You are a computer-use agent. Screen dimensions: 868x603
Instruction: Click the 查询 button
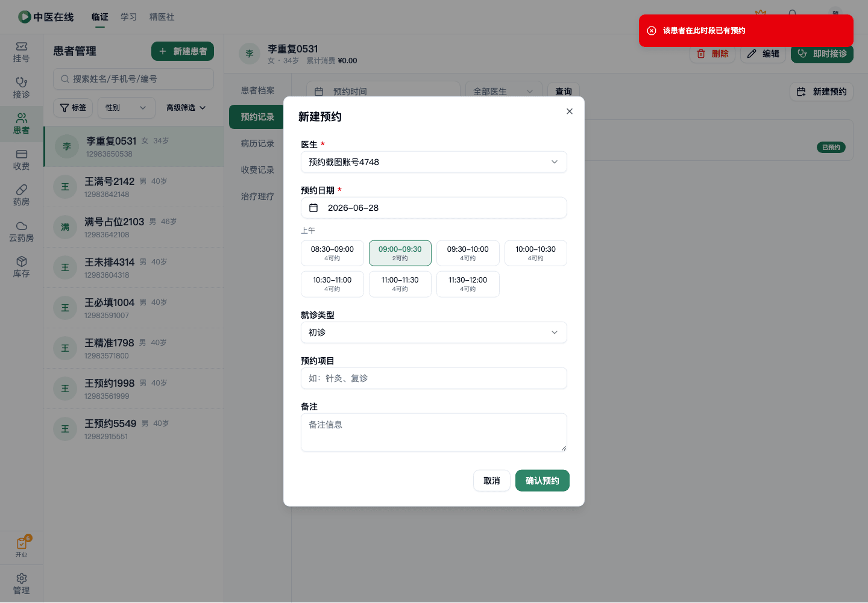coord(564,92)
